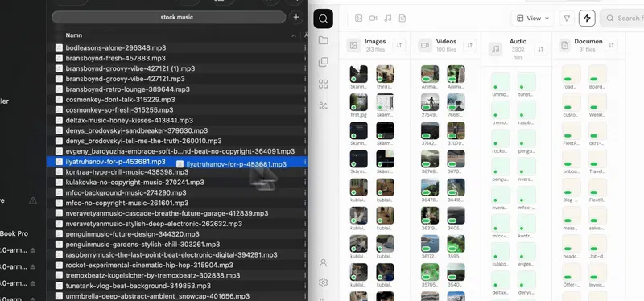Viewport: 644px width, 301px height.
Task: Open the user profile icon in the sidebar
Action: (x=324, y=262)
